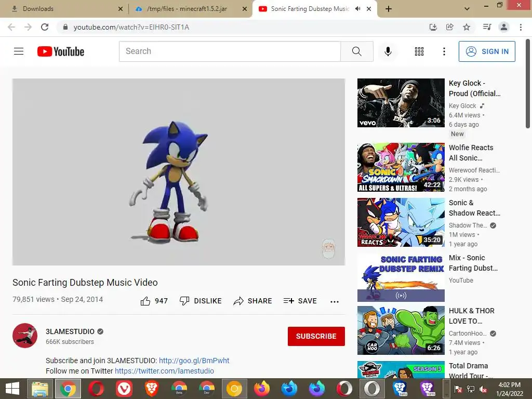Screen dimensions: 532x399
Task: Click the page vertical scrollbar
Action: click(528, 84)
